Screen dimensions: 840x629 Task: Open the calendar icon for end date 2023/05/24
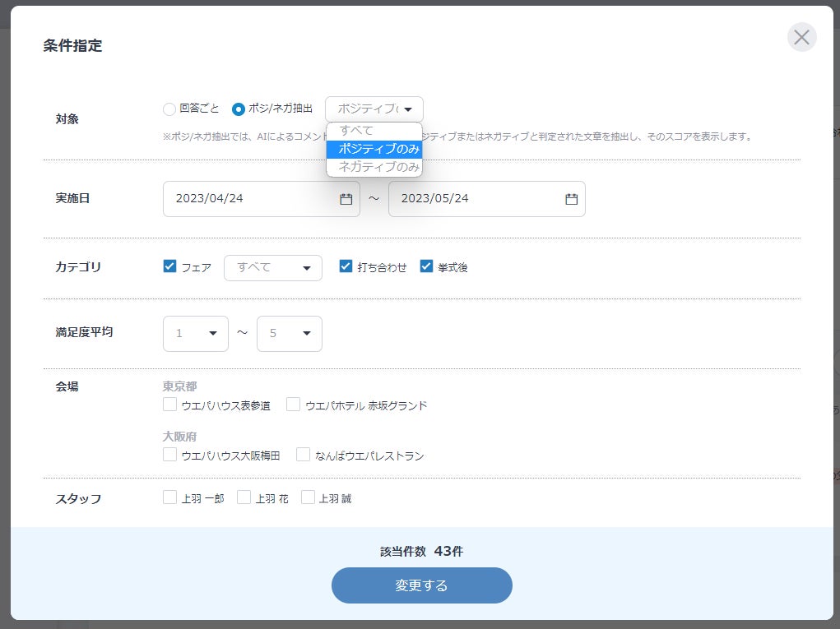[x=572, y=199]
